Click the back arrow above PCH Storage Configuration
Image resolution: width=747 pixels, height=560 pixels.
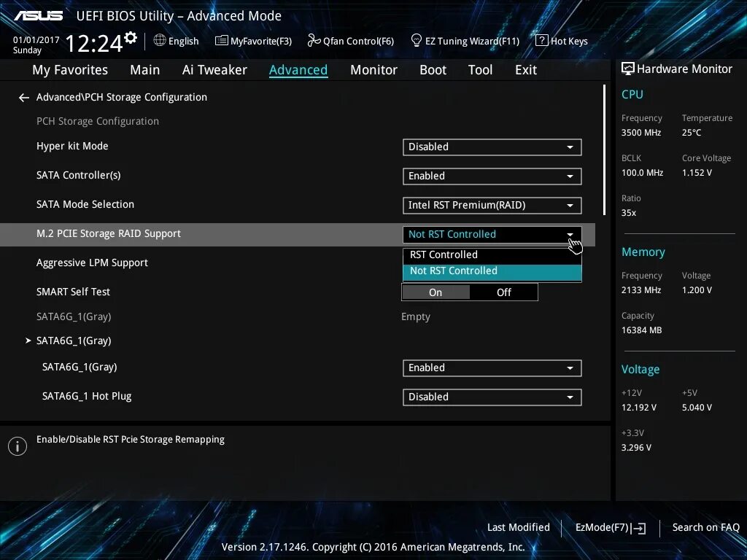[23, 97]
